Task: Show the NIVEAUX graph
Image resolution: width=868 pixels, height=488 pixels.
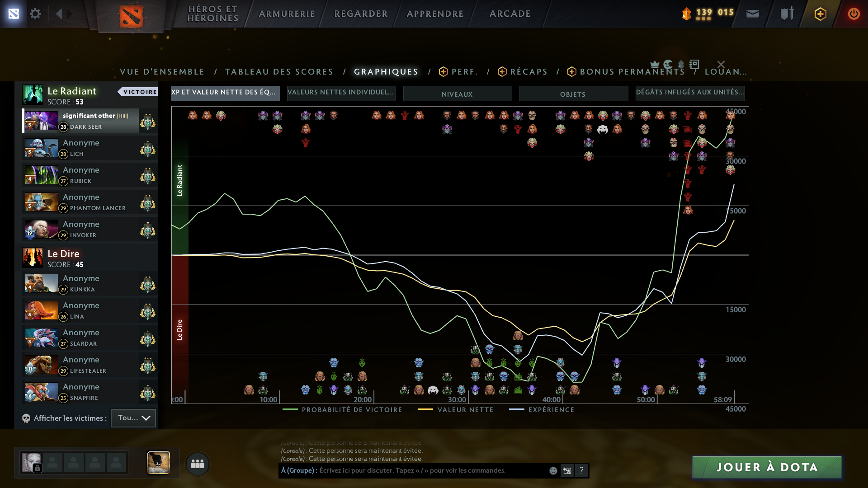Action: (458, 94)
